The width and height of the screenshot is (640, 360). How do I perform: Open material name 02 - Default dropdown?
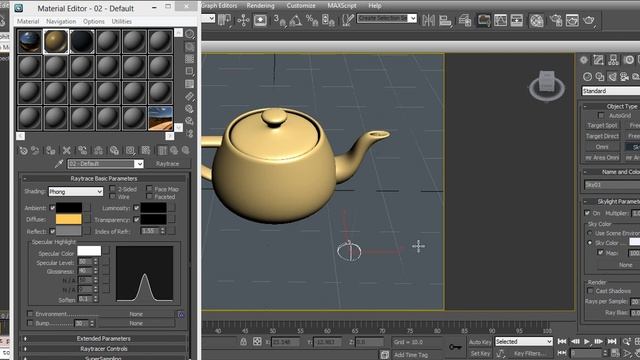(105, 164)
